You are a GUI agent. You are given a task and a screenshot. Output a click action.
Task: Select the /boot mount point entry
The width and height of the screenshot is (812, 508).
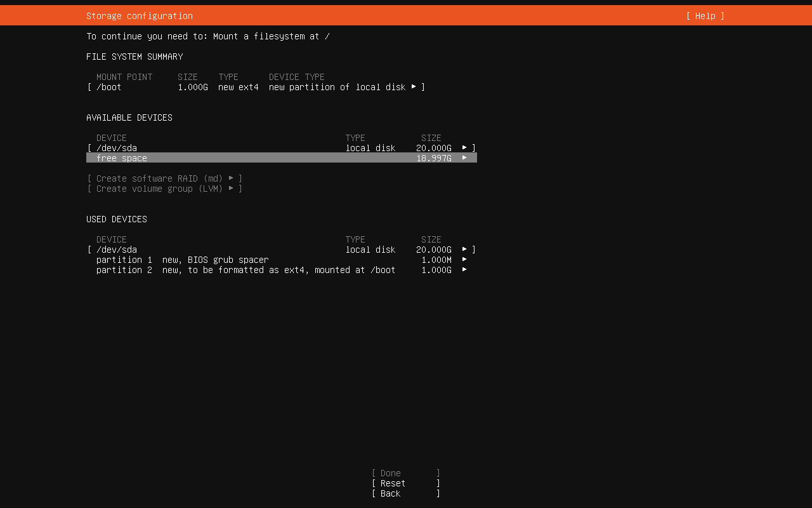click(109, 87)
